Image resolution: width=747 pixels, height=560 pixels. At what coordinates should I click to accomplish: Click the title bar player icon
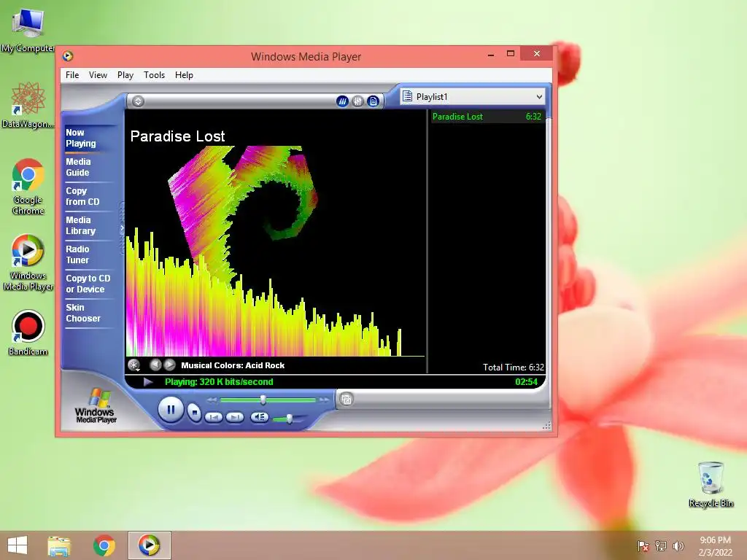[x=68, y=56]
